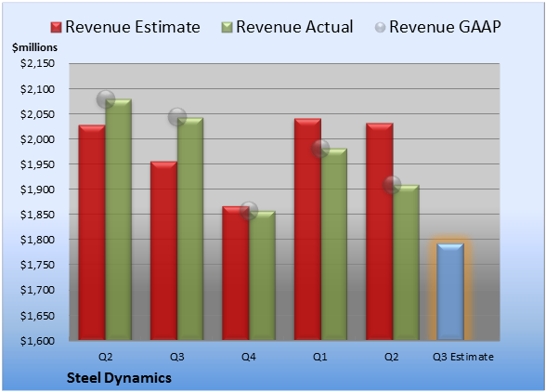Click the 'Steel Dynamics' chart title
Viewport: 546px width, 392px height.
coord(119,378)
